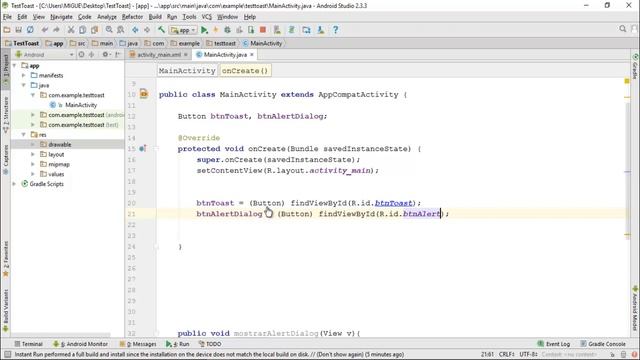Toggle the Structure side panel

pyautogui.click(x=6, y=114)
